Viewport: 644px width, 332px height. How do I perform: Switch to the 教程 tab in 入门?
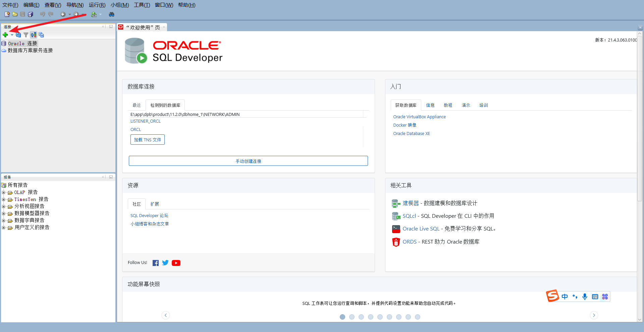(x=448, y=105)
